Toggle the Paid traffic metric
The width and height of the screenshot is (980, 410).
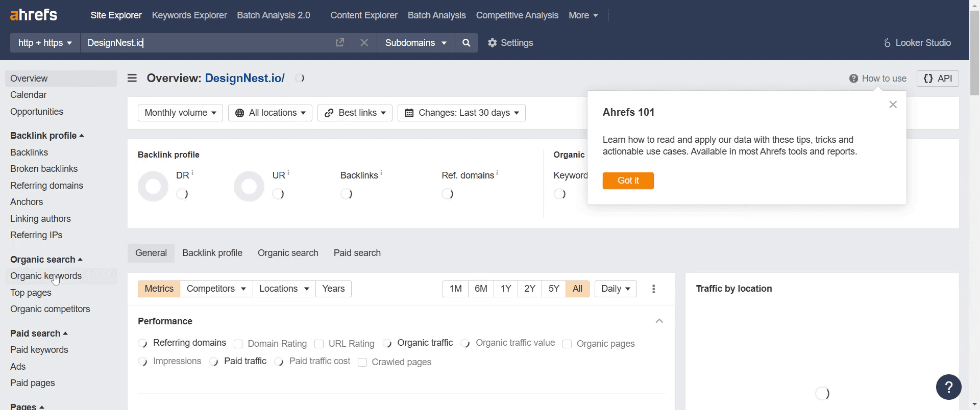[238, 361]
